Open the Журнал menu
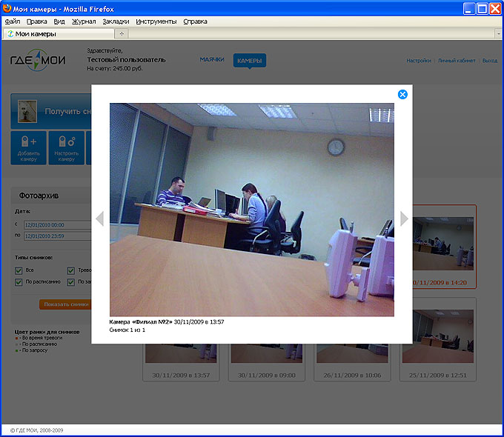 coord(84,21)
